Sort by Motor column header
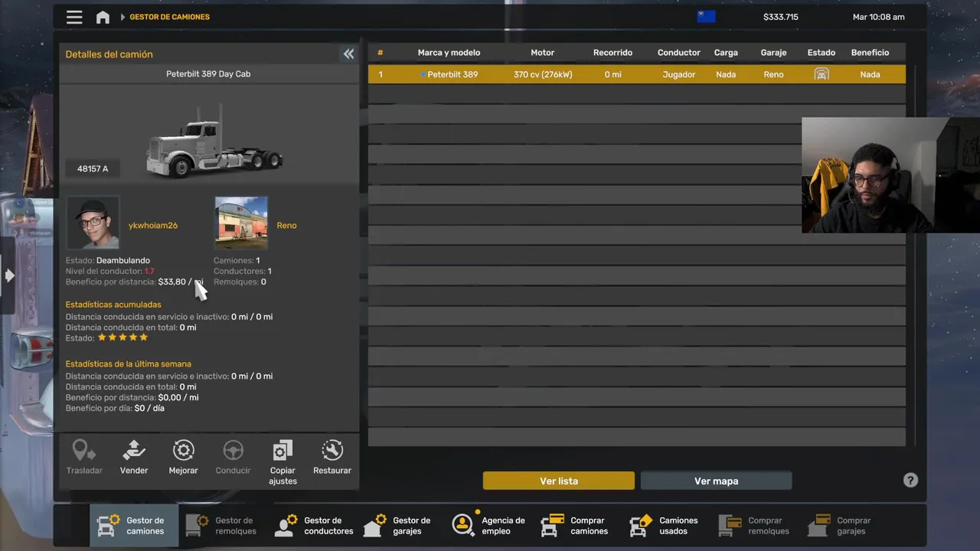 542,53
